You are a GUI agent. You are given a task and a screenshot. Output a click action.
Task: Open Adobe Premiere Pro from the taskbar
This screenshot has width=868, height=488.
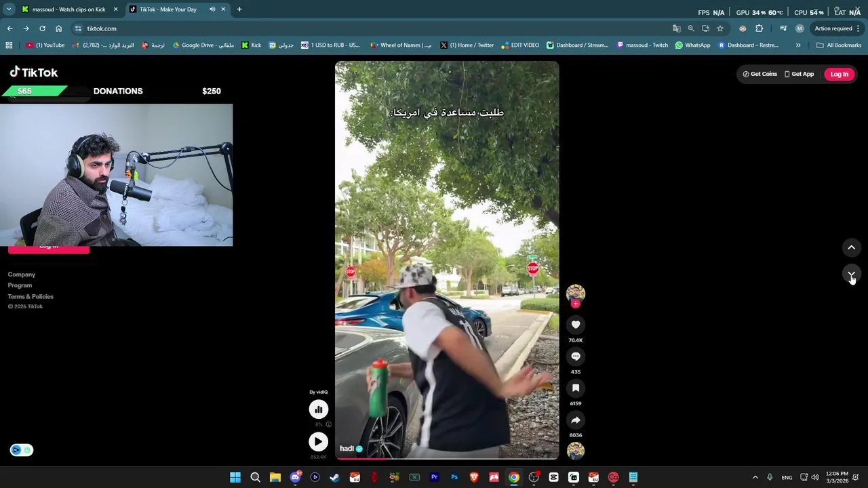point(434,477)
